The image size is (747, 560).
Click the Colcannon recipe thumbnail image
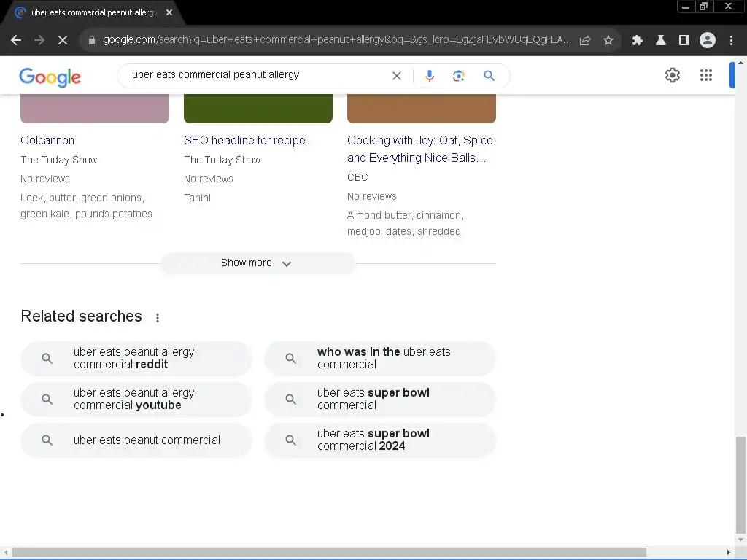[95, 109]
